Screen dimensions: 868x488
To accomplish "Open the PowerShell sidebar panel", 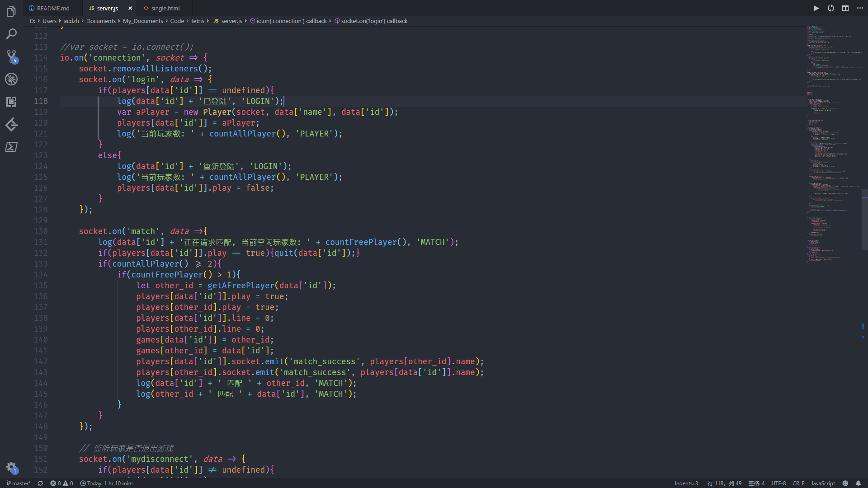I will [x=11, y=147].
